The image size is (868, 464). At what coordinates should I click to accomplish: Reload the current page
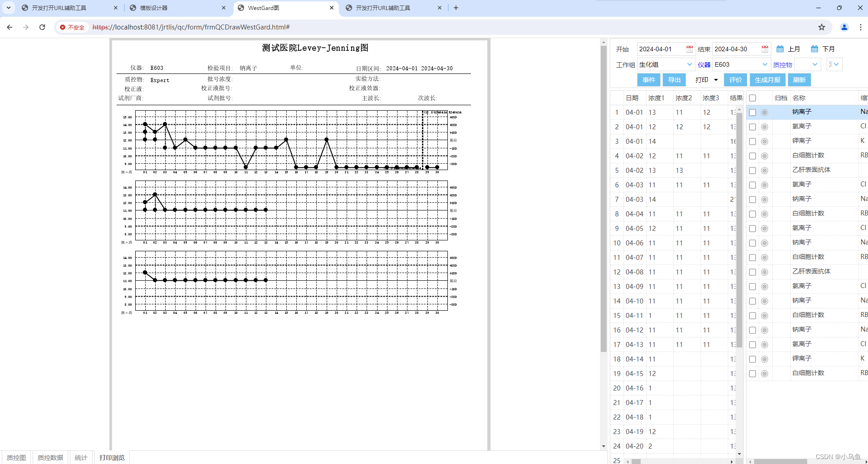(x=42, y=27)
